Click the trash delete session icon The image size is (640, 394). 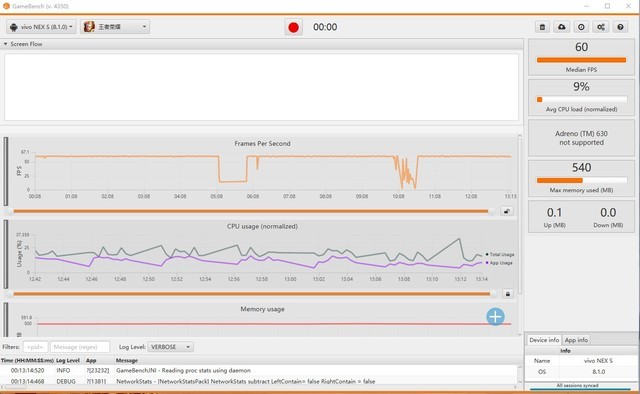pyautogui.click(x=542, y=27)
